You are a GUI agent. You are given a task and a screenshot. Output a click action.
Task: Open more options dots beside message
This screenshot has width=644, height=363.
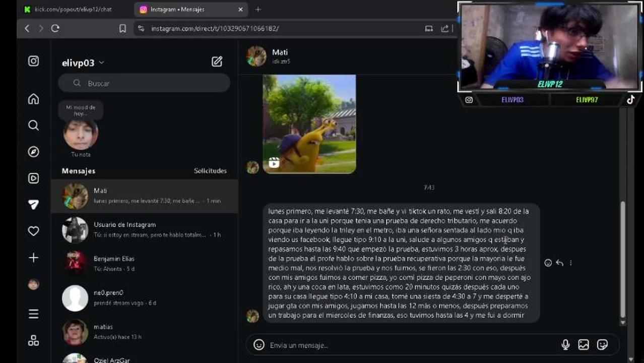pos(570,263)
